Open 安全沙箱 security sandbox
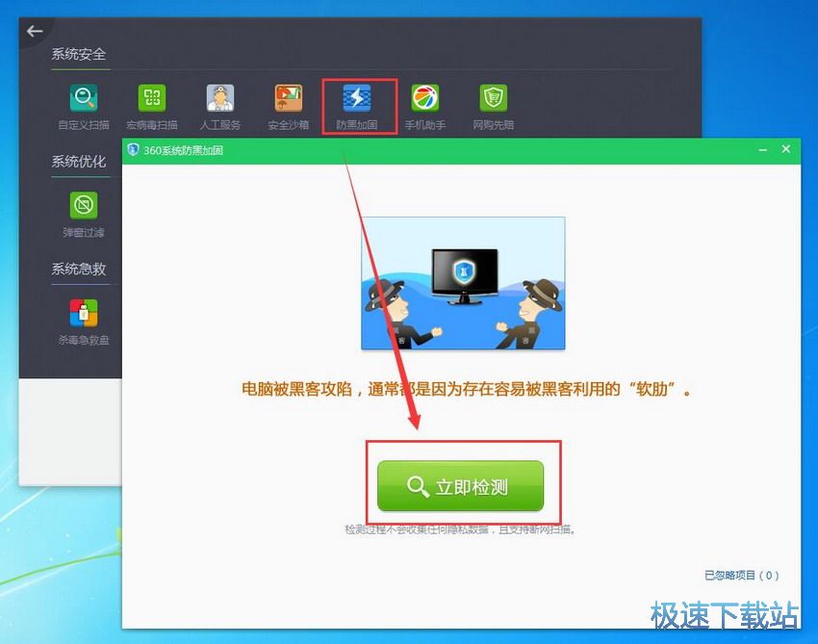This screenshot has height=644, width=818. pos(289,107)
